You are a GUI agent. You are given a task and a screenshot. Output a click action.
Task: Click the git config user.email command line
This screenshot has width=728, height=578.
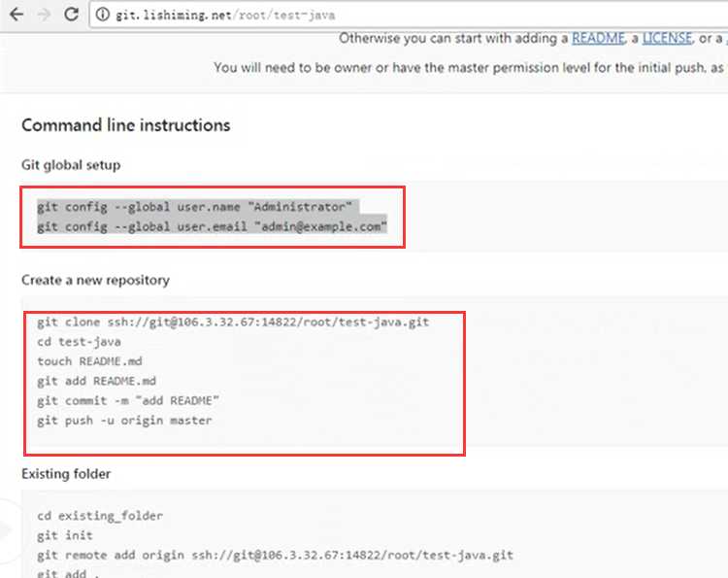(212, 226)
